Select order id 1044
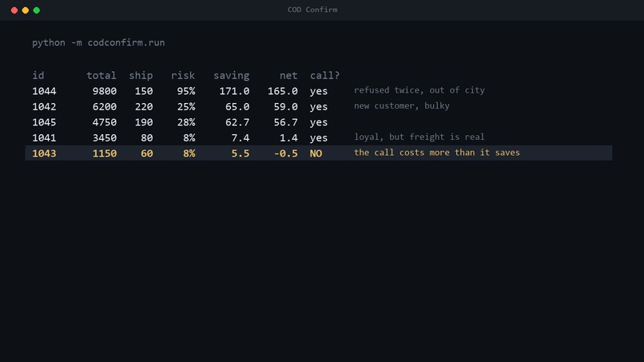Viewport: 644px width, 362px height. tap(45, 91)
